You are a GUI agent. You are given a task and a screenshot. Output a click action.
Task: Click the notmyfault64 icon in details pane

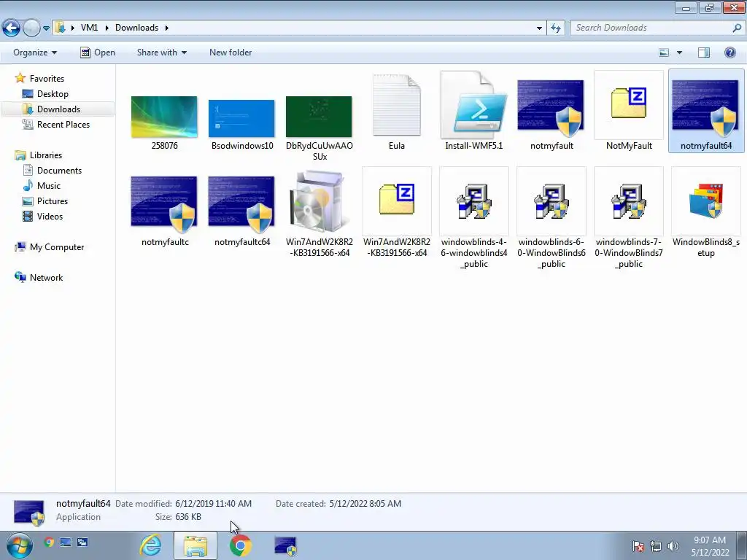pyautogui.click(x=28, y=513)
